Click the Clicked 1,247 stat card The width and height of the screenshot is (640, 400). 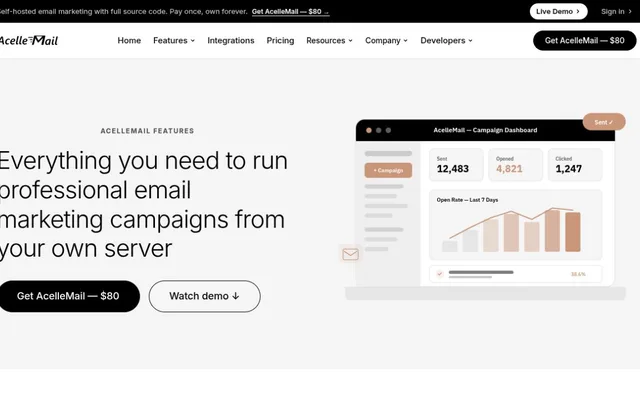point(575,165)
